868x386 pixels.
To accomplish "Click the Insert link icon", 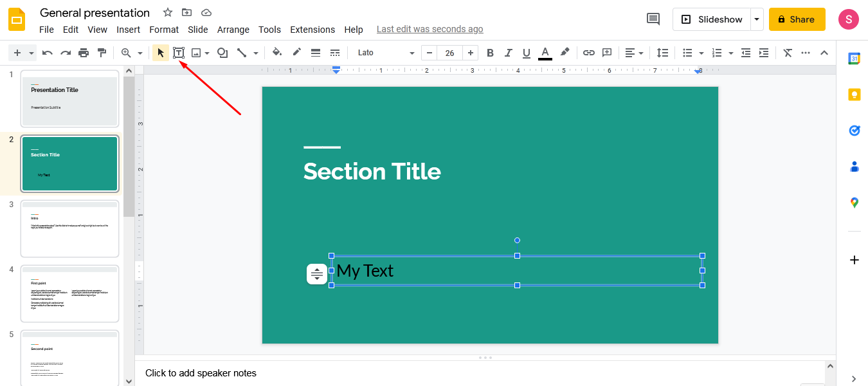I will [588, 52].
